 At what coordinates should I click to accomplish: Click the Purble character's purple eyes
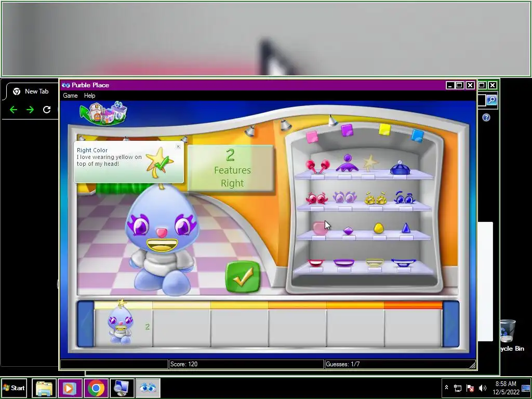[x=162, y=225]
